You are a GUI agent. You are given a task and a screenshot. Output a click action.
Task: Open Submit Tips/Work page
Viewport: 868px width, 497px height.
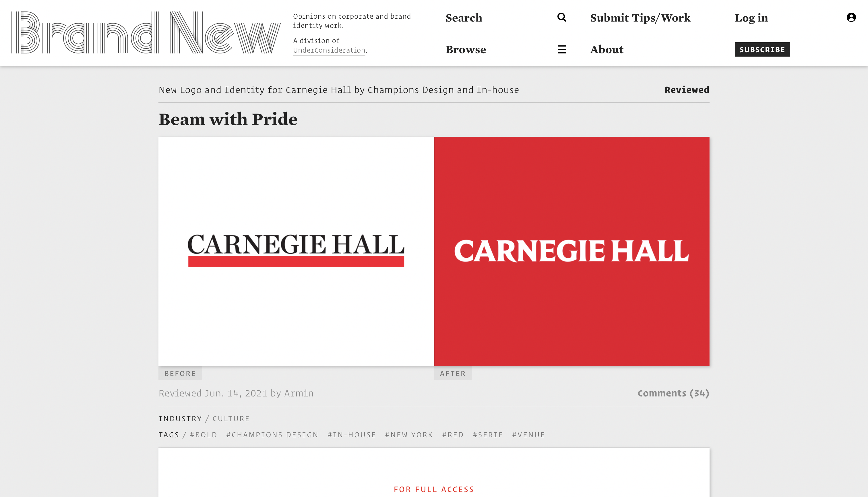click(x=640, y=18)
